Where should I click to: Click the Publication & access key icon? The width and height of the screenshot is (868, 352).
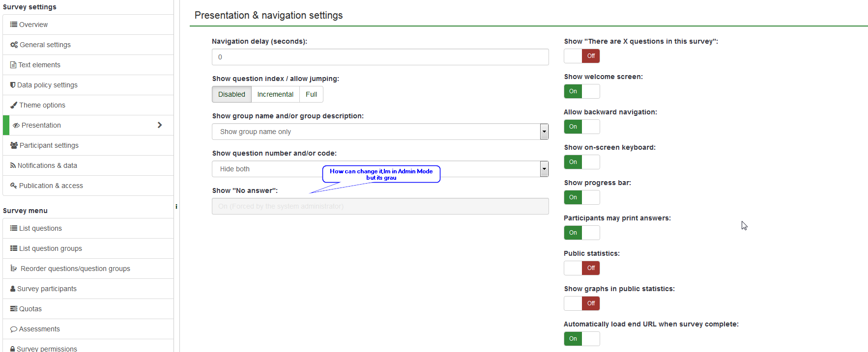coord(14,186)
